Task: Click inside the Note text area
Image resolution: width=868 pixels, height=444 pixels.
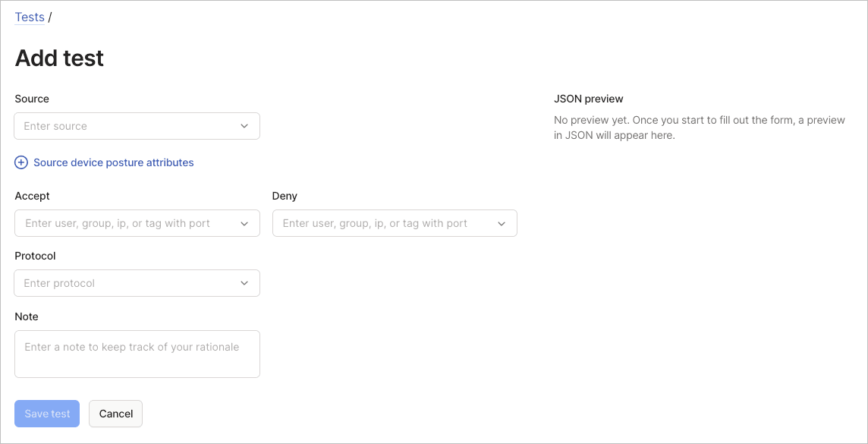Action: 137,353
